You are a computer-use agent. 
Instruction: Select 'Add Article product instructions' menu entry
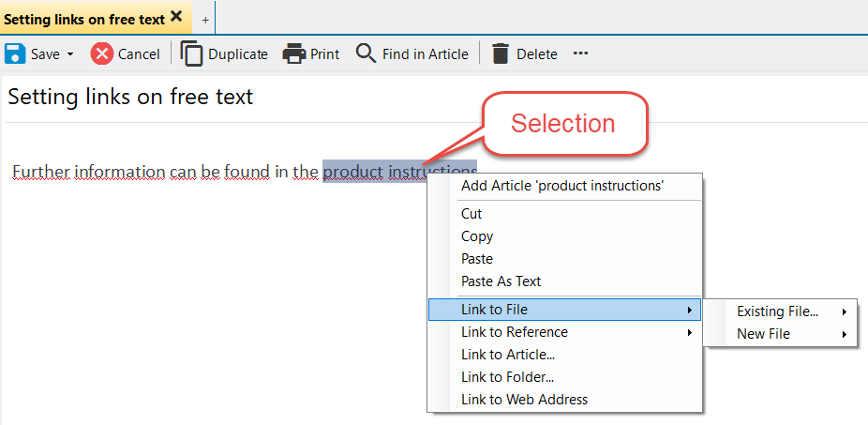coord(561,186)
